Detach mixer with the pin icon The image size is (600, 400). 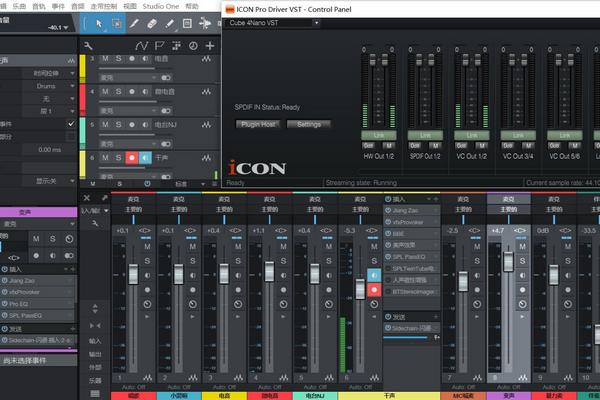104,198
